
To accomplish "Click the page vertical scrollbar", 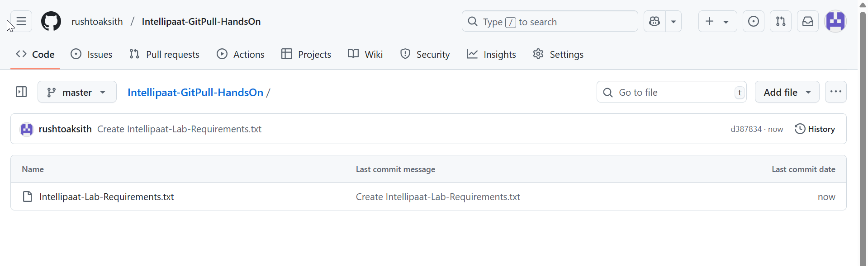I will pyautogui.click(x=863, y=138).
